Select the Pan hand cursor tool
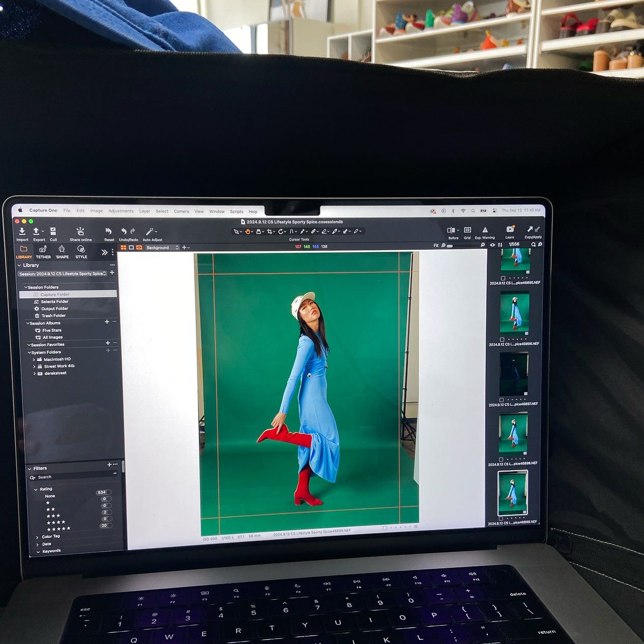This screenshot has width=644, height=644. point(247,231)
